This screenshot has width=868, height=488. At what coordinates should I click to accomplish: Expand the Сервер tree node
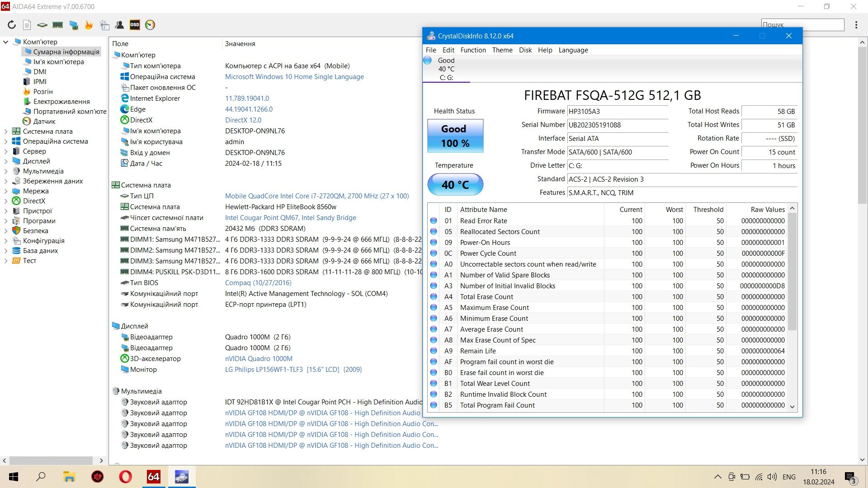point(6,151)
